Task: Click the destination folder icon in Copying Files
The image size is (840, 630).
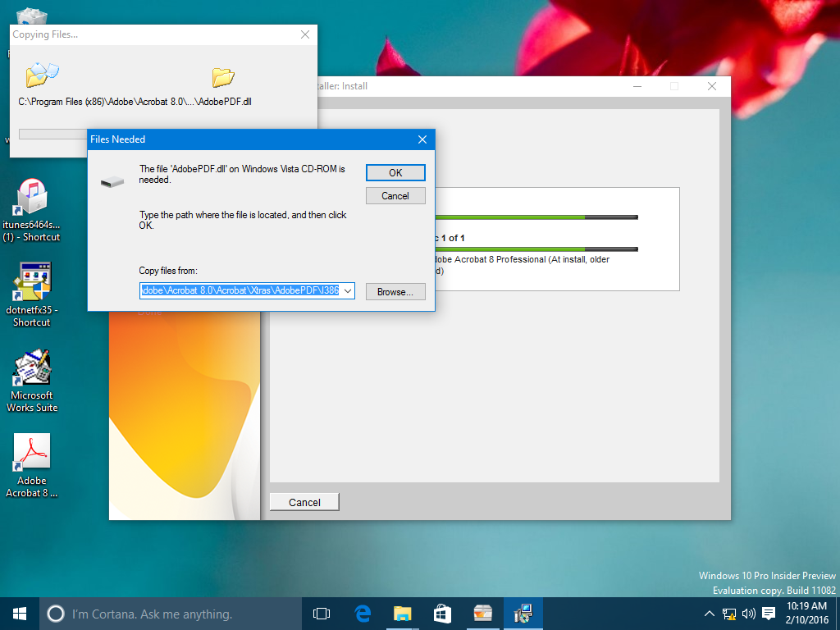Action: coord(223,77)
